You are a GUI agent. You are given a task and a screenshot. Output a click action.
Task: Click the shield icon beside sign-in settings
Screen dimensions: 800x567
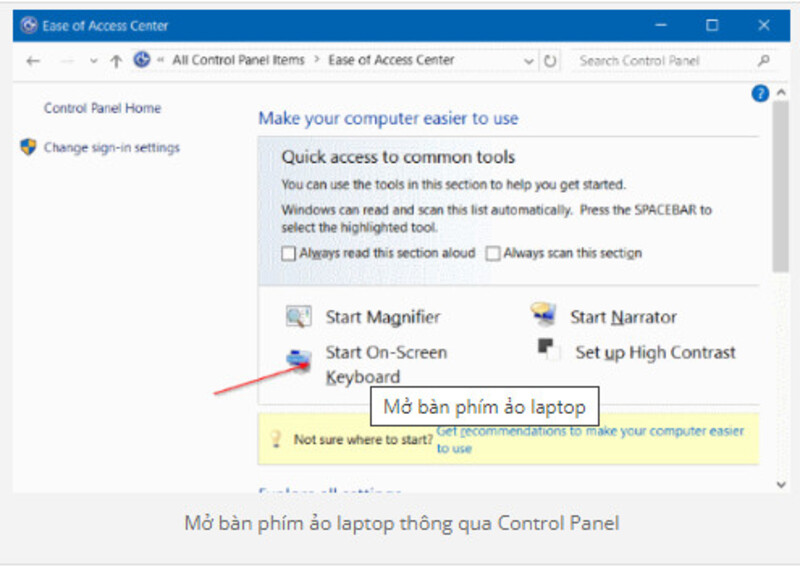coord(28,147)
